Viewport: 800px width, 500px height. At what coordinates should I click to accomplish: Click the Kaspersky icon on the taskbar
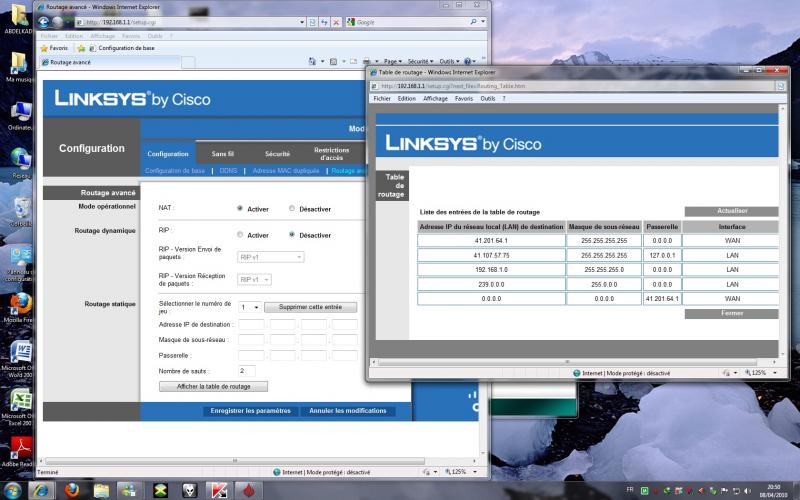219,490
